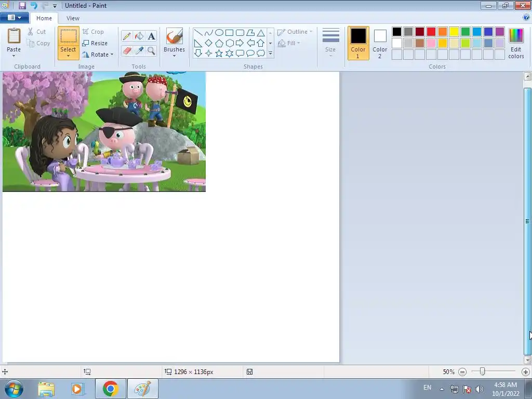The height and width of the screenshot is (399, 532).
Task: Open the Customize Quick Access Toolbar arrow
Action: [55, 6]
